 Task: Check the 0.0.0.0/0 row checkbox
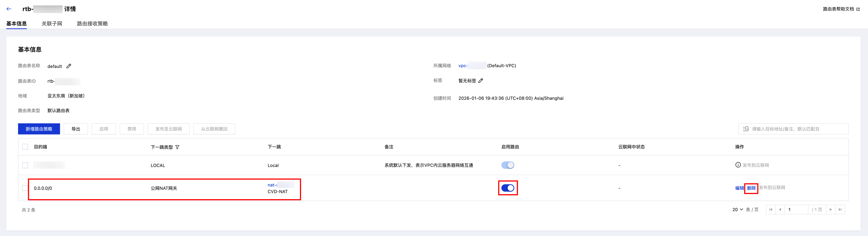[x=25, y=188]
